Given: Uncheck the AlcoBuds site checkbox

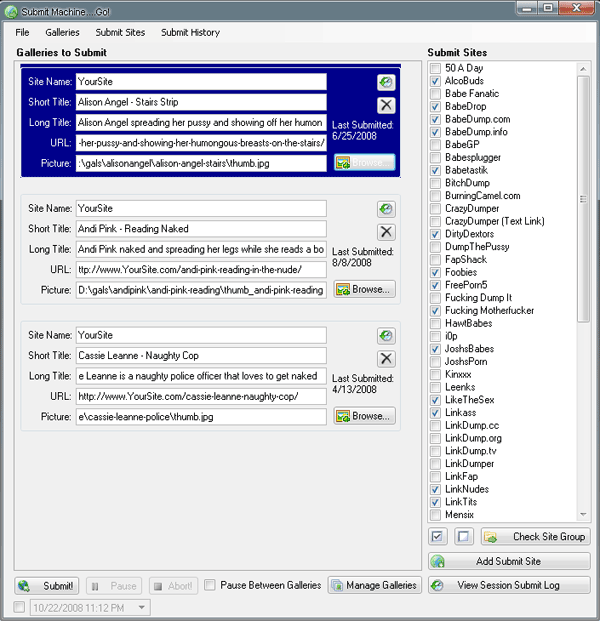Looking at the screenshot, I should (x=435, y=81).
